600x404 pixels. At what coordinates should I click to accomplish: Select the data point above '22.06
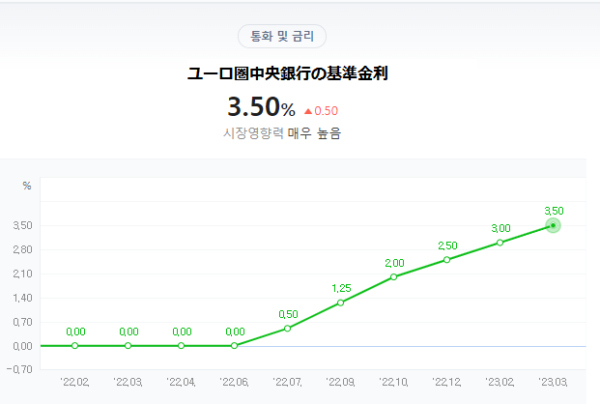click(235, 346)
